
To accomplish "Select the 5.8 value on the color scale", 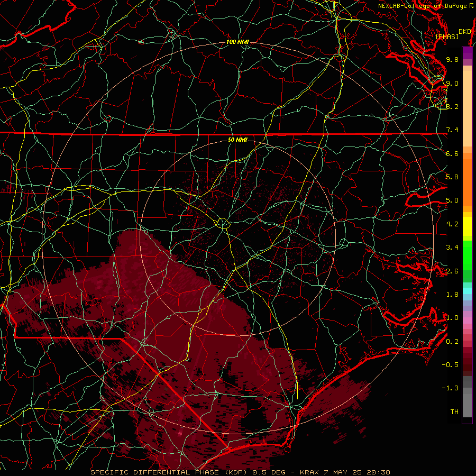I will click(x=452, y=177).
